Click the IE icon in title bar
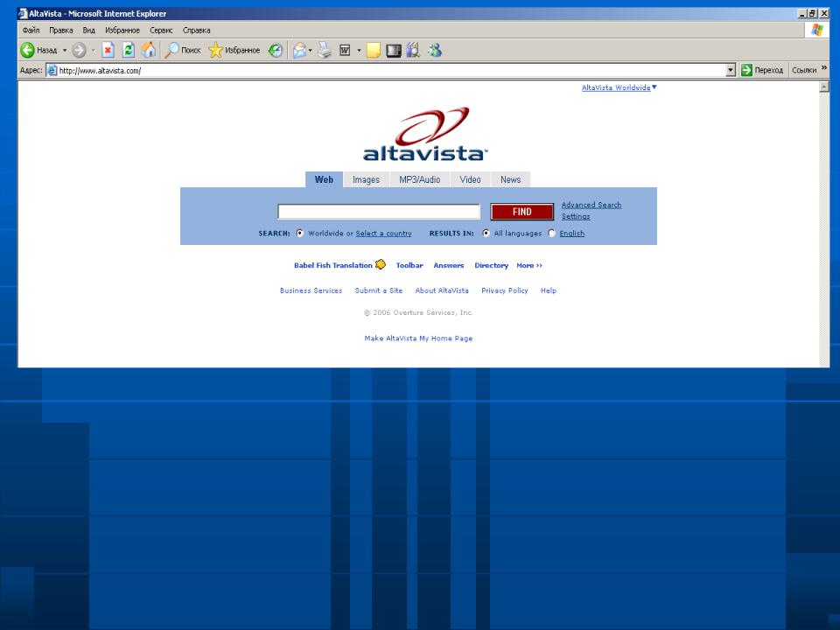This screenshot has width=840, height=630. coord(23,13)
